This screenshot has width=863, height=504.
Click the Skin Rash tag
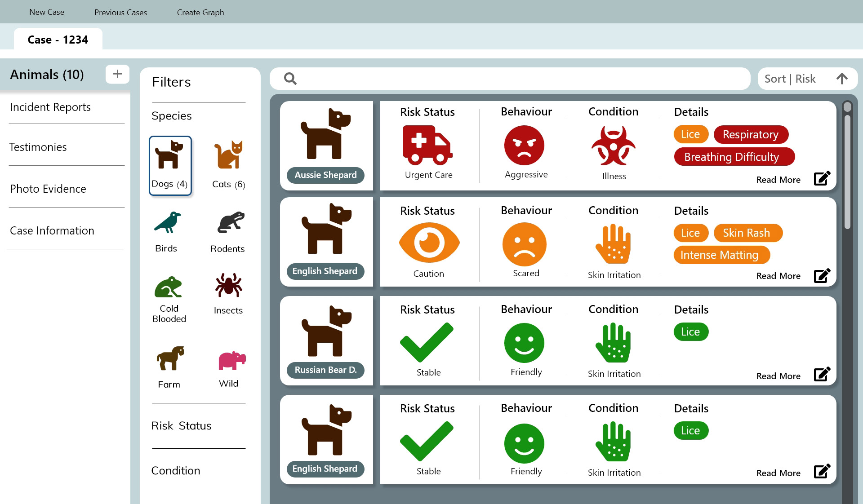748,233
